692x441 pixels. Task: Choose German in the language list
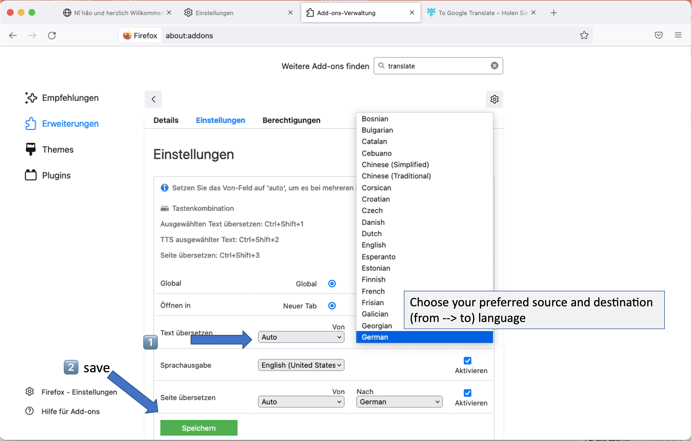424,337
